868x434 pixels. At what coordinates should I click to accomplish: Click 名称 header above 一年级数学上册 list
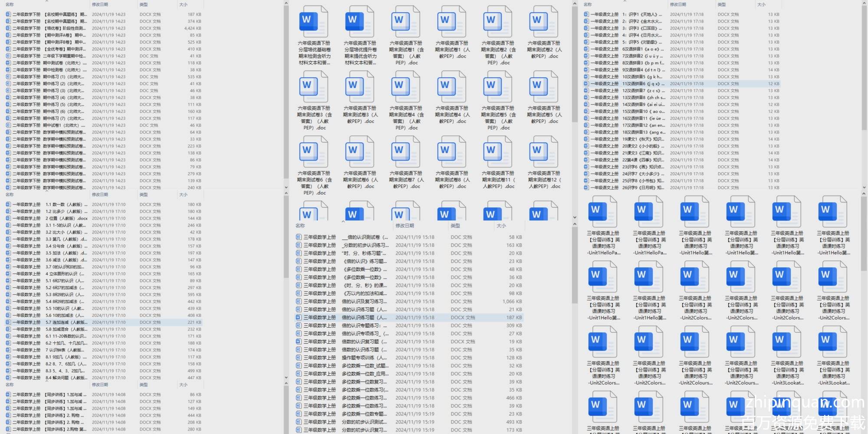pyautogui.click(x=10, y=194)
